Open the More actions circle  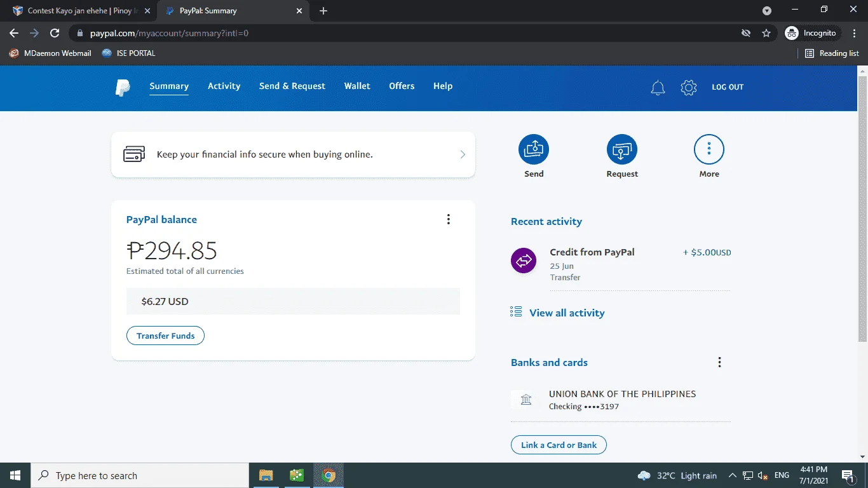click(x=709, y=150)
